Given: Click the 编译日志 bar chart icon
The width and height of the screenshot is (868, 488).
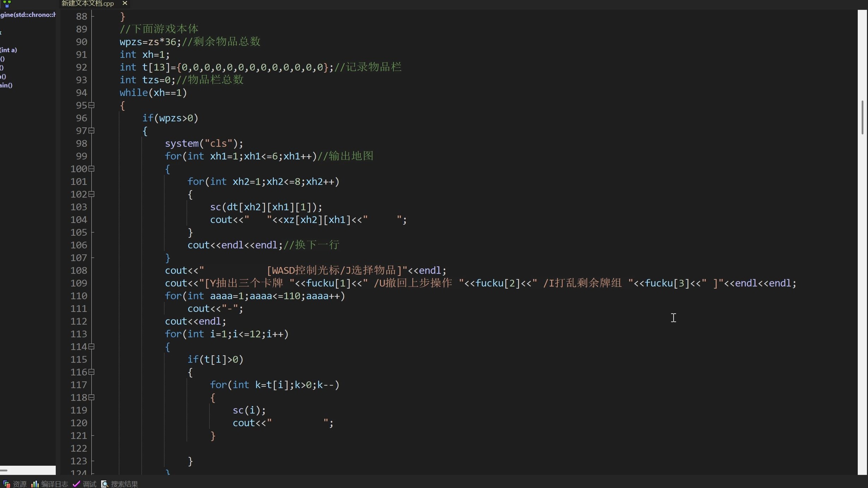Looking at the screenshot, I should pos(35,484).
